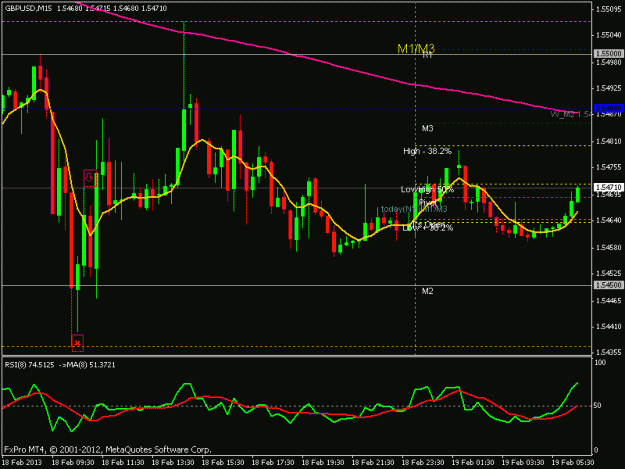
Task: Click the 1.55000 highlighted price tag
Action: [609, 53]
